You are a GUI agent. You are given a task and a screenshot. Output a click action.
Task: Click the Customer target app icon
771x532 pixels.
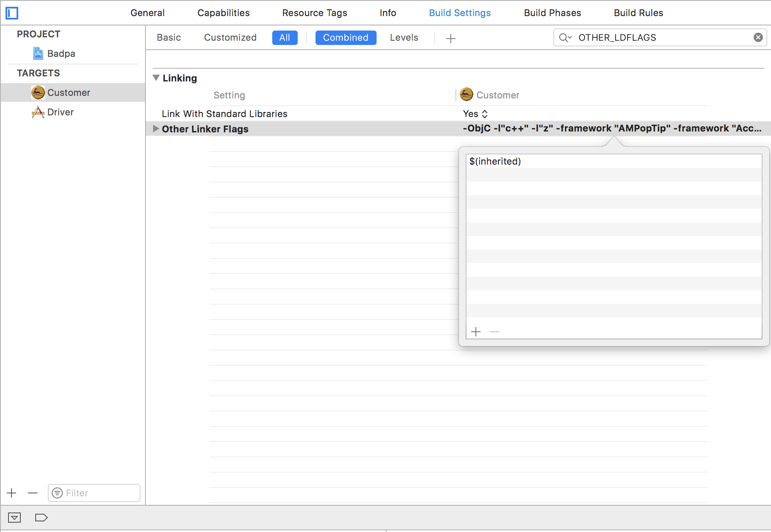[38, 92]
